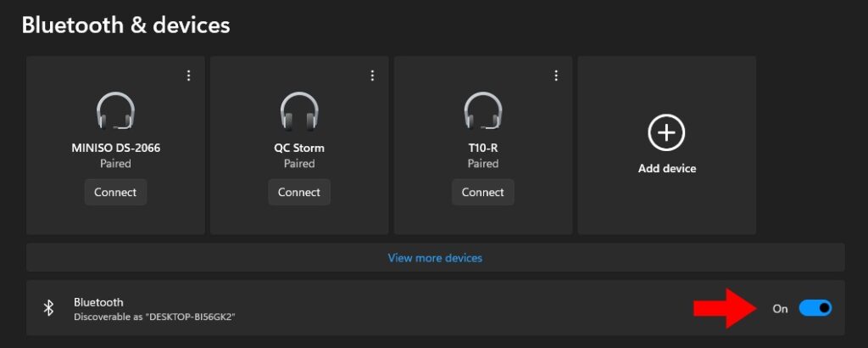
Task: Connect the T10-R device
Action: 483,192
